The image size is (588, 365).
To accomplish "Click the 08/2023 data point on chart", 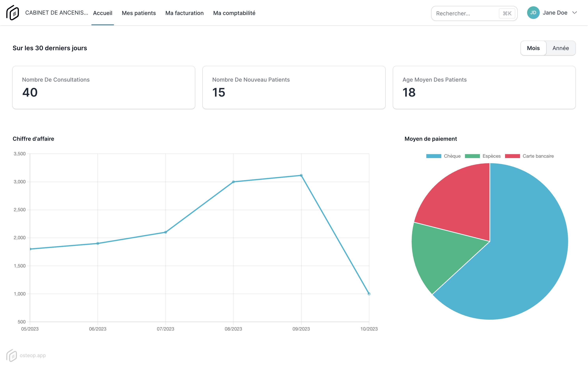I will (233, 182).
